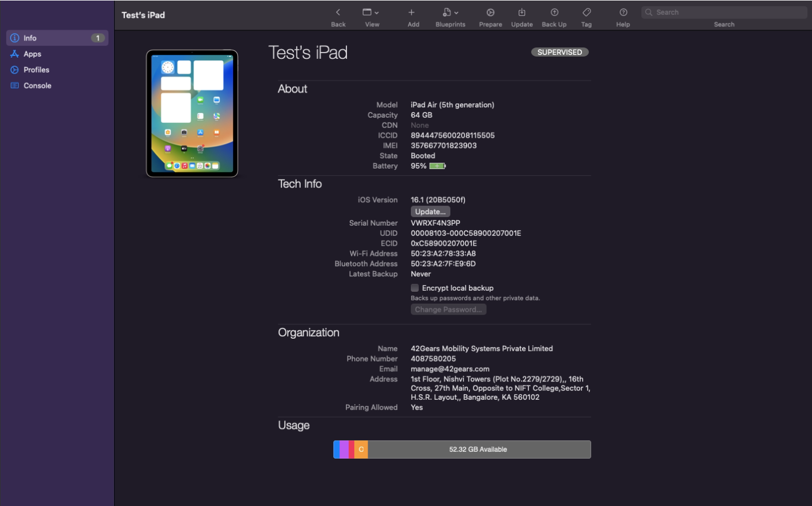This screenshot has height=506, width=812.
Task: Click the iPad device thumbnail
Action: pyautogui.click(x=192, y=113)
